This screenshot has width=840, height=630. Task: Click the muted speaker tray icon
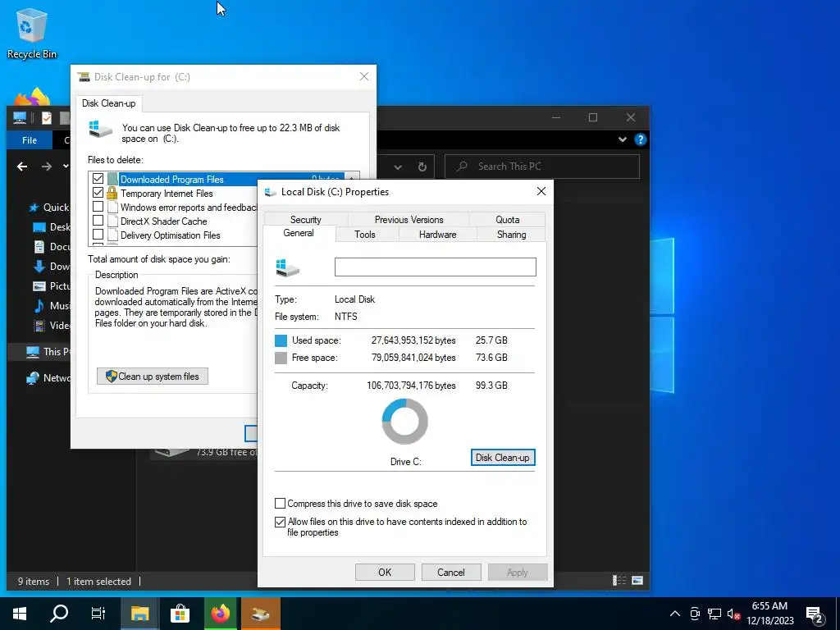733,614
